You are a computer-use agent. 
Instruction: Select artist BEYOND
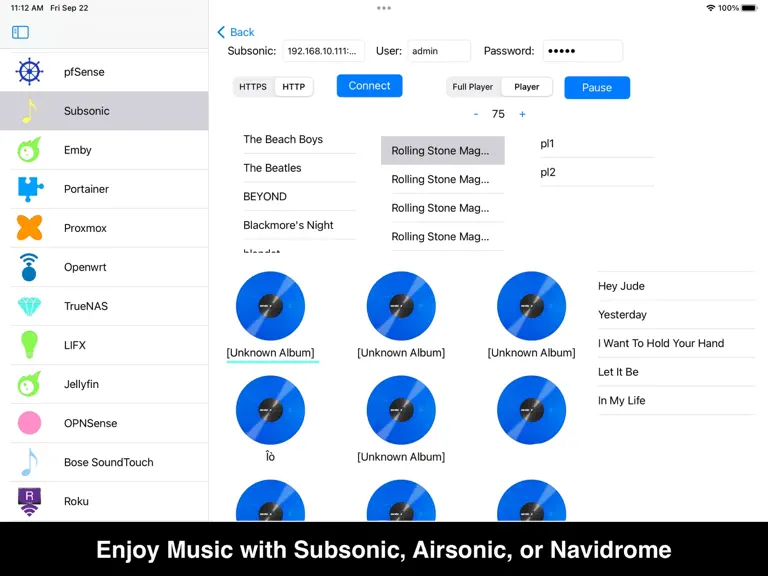point(299,196)
